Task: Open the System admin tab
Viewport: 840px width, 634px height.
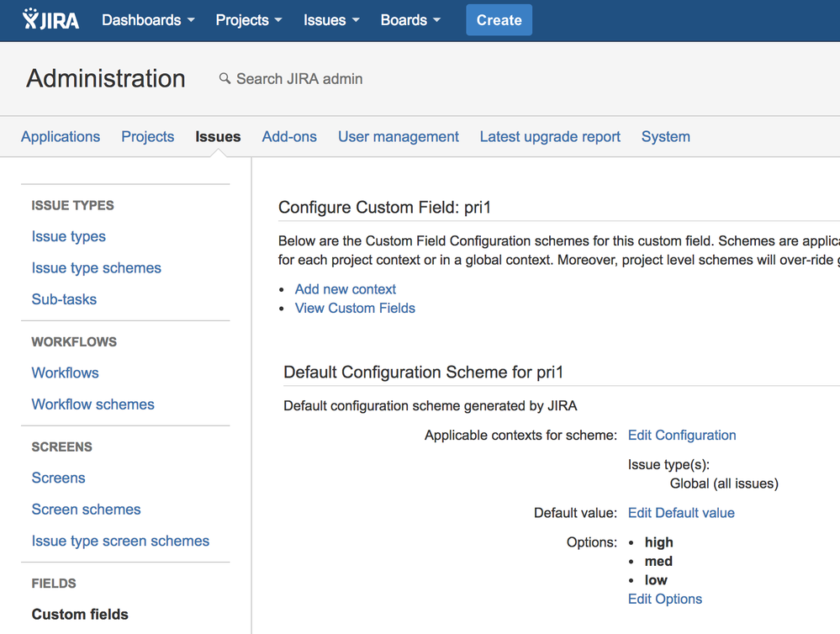Action: click(x=666, y=137)
